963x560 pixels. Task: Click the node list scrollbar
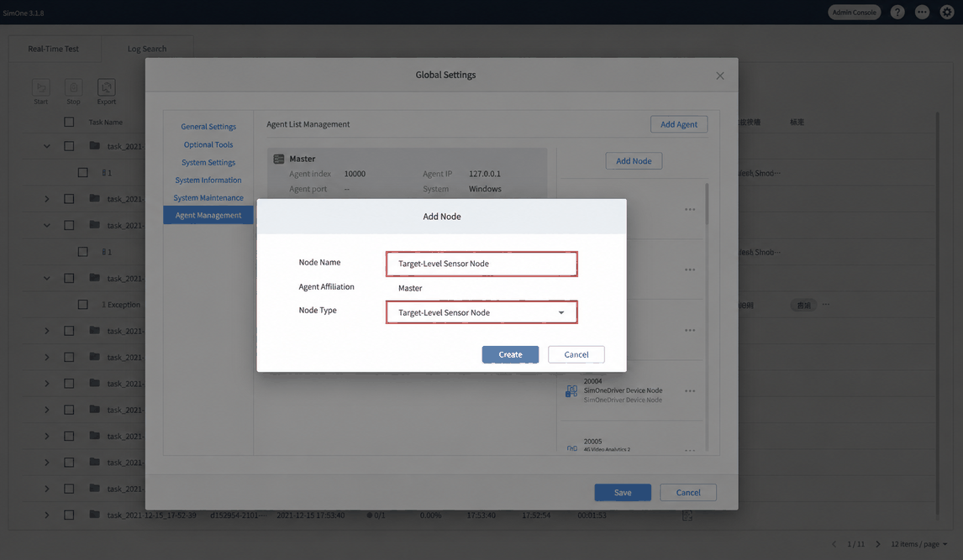[707, 204]
